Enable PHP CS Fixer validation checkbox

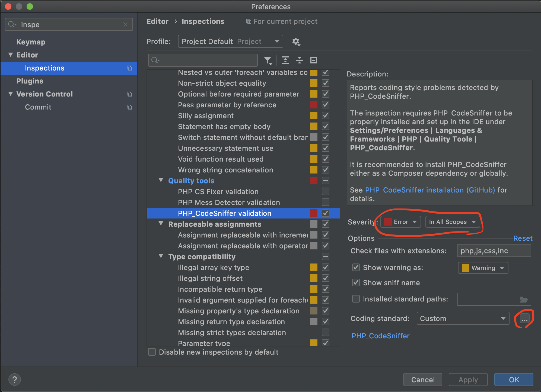tap(326, 191)
